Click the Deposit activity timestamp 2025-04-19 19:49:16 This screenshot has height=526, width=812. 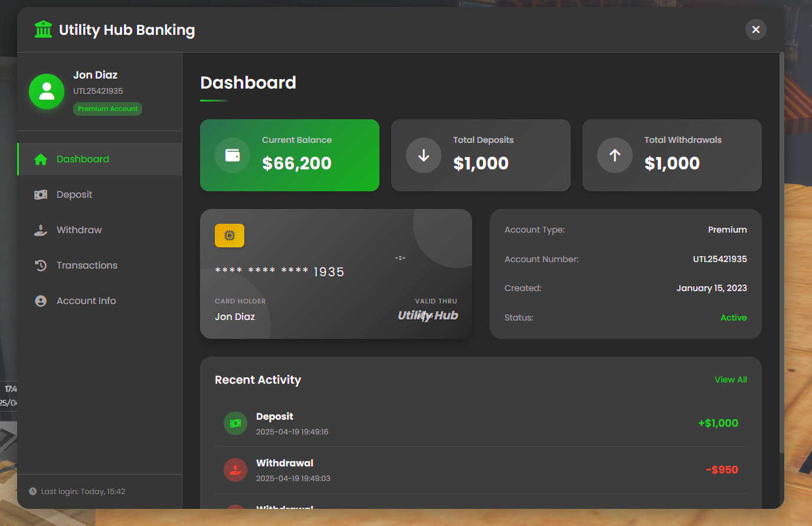(292, 432)
